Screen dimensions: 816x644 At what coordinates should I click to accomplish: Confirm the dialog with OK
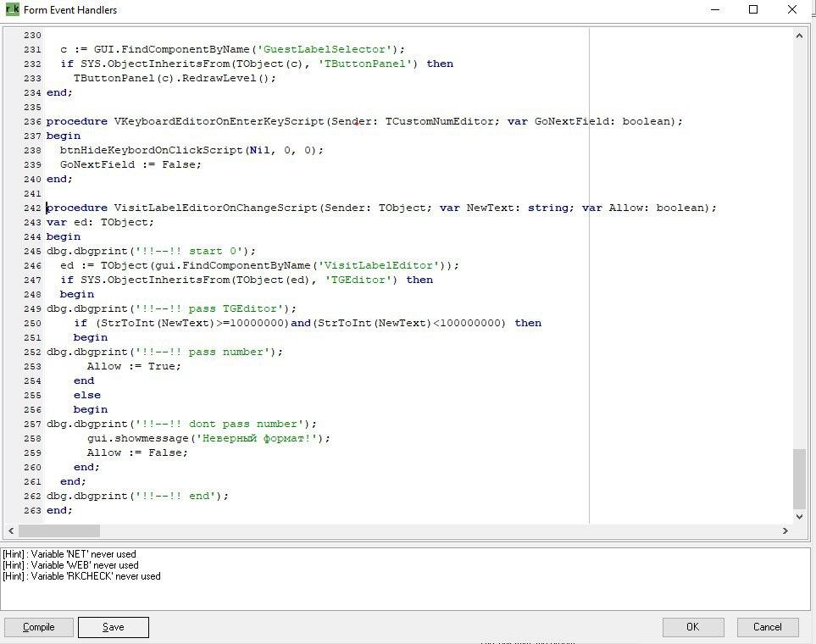(x=692, y=627)
